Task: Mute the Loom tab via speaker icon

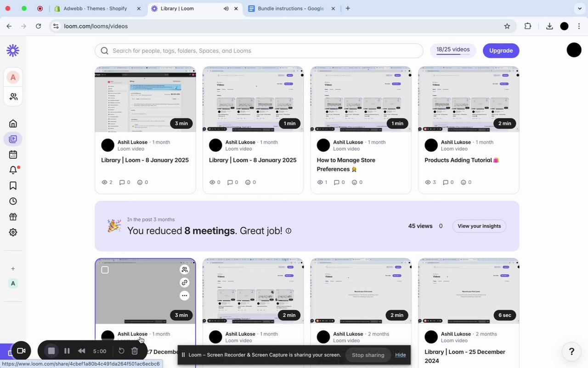Action: click(x=226, y=8)
